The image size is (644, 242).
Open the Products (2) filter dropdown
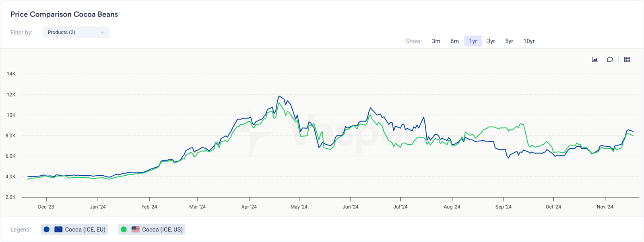(76, 33)
